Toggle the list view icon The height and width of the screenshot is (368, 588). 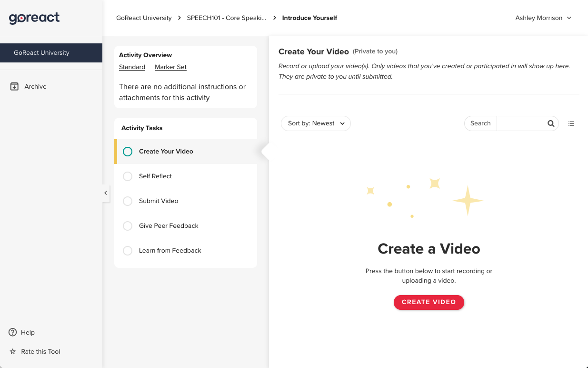point(571,123)
